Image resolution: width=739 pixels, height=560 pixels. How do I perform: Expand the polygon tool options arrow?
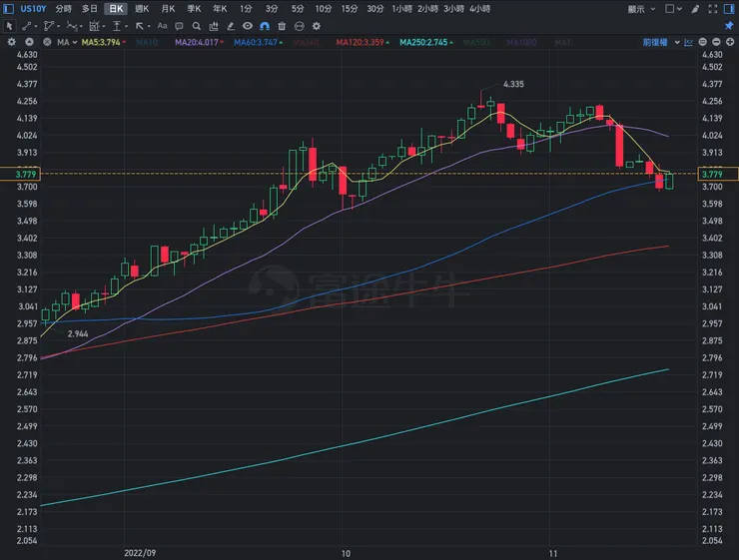click(x=59, y=26)
